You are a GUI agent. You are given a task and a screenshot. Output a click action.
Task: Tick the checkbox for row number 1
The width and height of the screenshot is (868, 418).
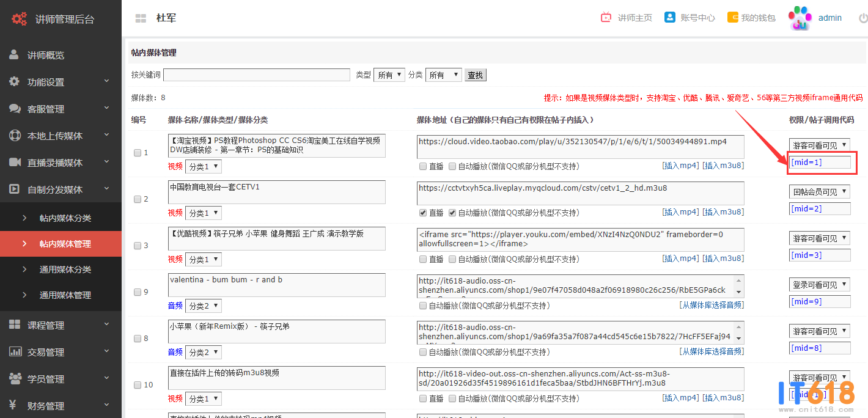tap(138, 153)
